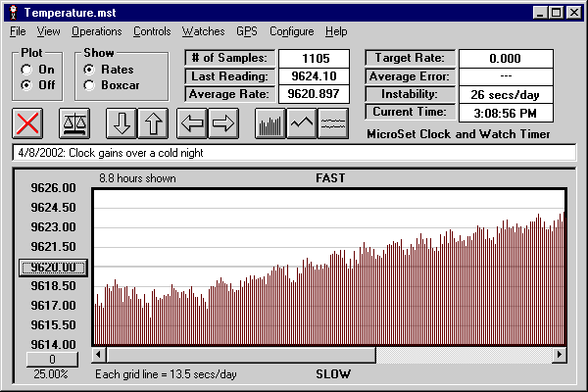Click the SLOW label below graph

333,374
